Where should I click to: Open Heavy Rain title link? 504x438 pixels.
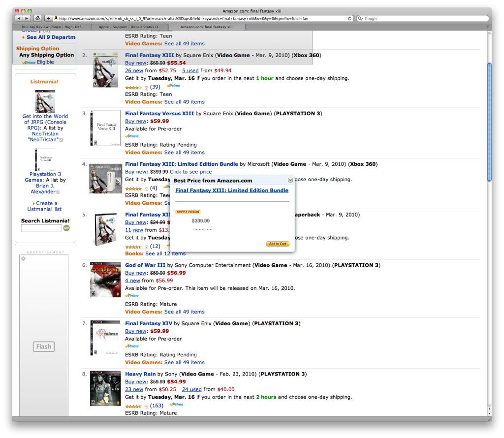140,374
